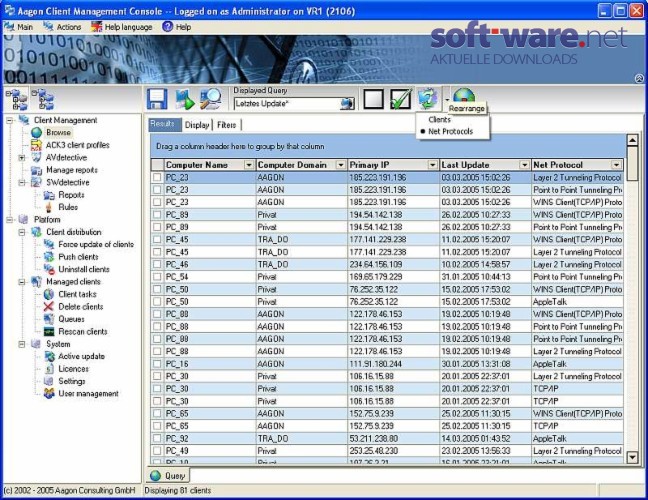
Task: Collapse the banner with the up-arrow icon
Action: tap(639, 78)
